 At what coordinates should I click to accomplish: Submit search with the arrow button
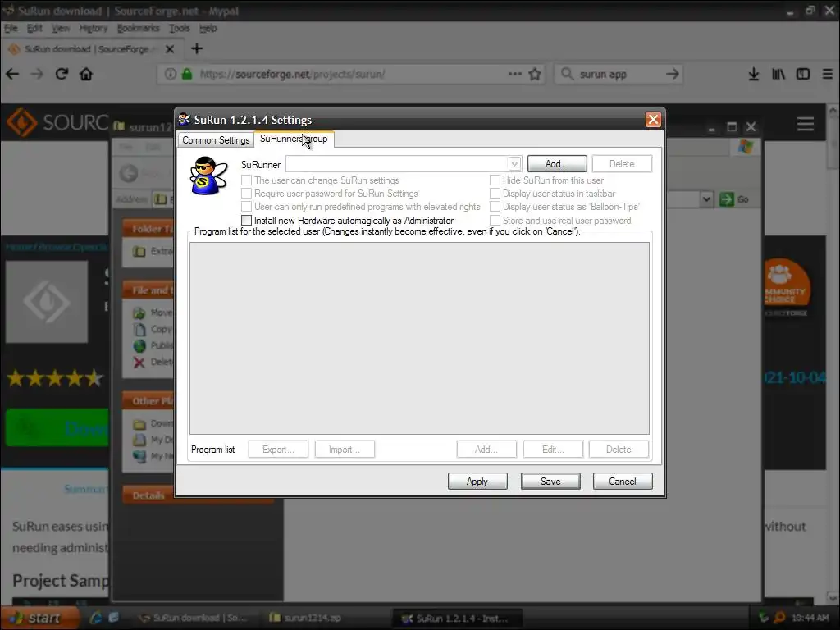tap(673, 74)
